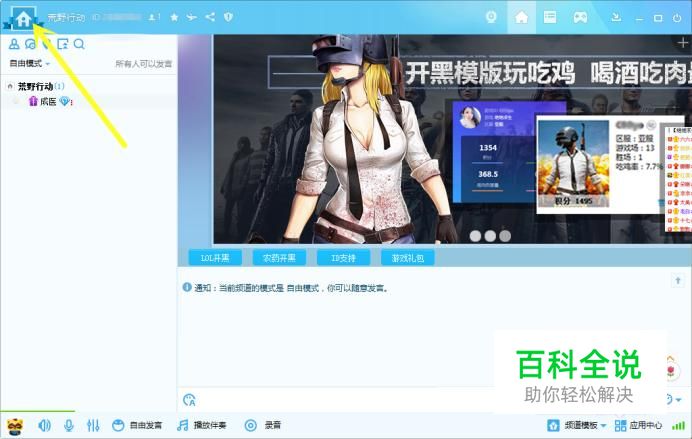Select user 成医 in channel list
Screen dimensions: 692x439
[49, 102]
